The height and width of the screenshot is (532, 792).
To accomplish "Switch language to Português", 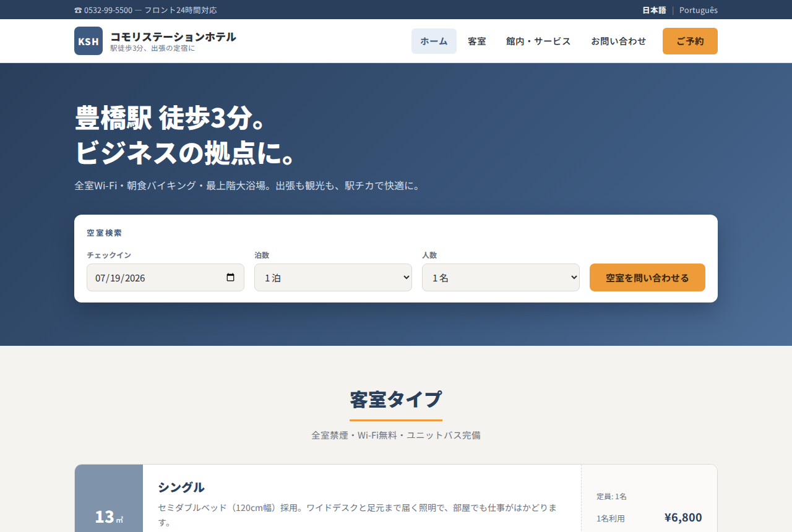I will [699, 10].
